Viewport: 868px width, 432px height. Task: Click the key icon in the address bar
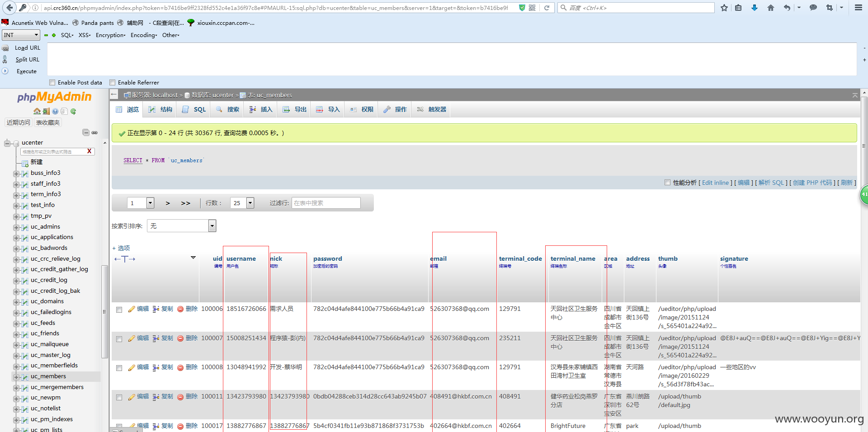click(23, 8)
